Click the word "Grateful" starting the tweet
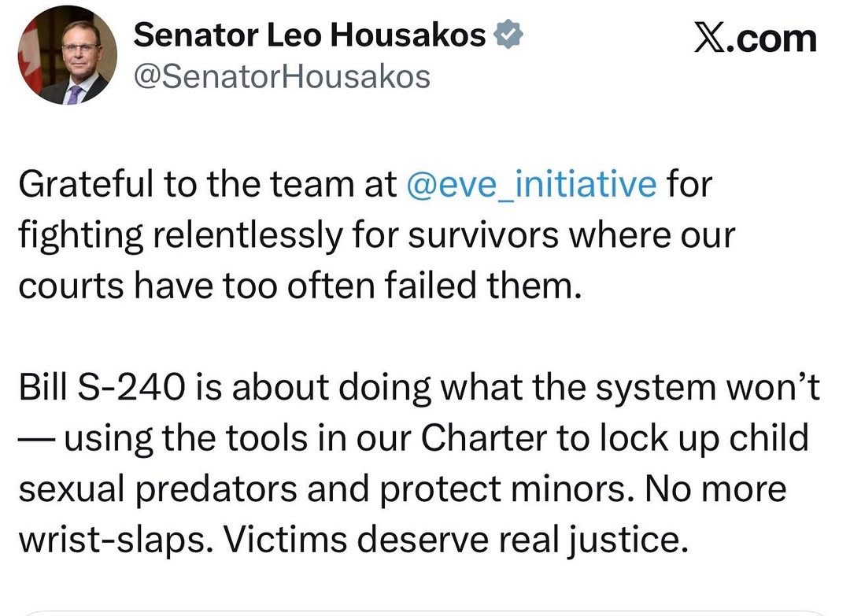This screenshot has height=616, width=850. click(x=83, y=184)
